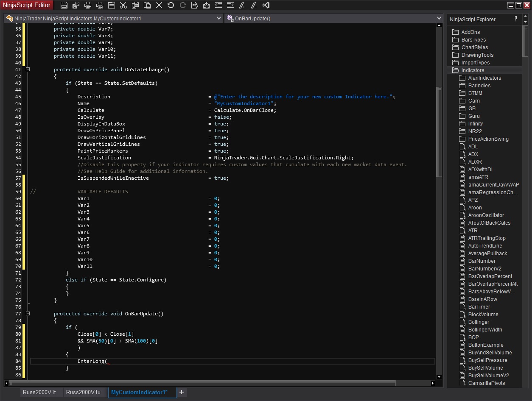Open the OnBarUpdate() method dropdown
Viewport: 532px width, 401px height.
pos(333,18)
